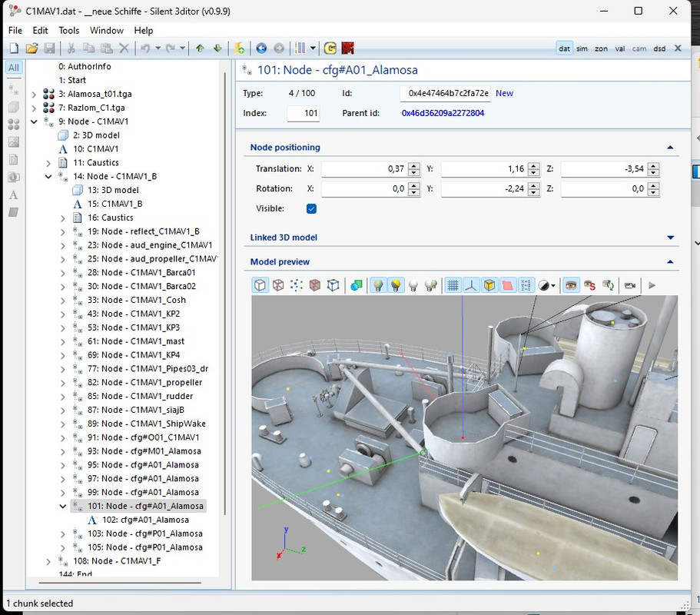700x615 pixels.
Task: Open the Tools menu
Action: [x=69, y=31]
